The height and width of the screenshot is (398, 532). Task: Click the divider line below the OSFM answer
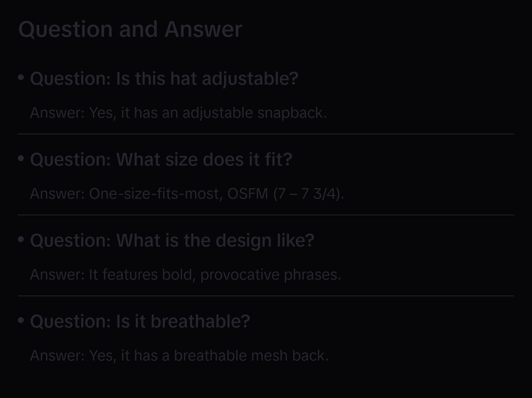click(x=266, y=215)
